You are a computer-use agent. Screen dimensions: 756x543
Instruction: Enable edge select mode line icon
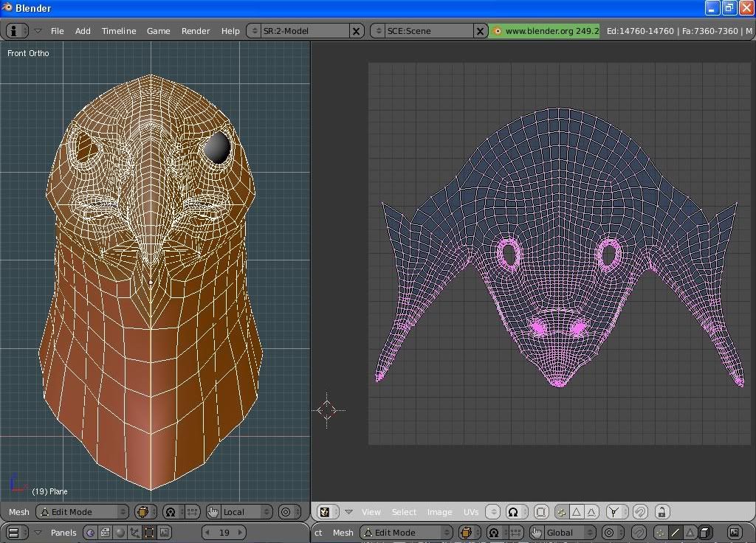point(675,532)
